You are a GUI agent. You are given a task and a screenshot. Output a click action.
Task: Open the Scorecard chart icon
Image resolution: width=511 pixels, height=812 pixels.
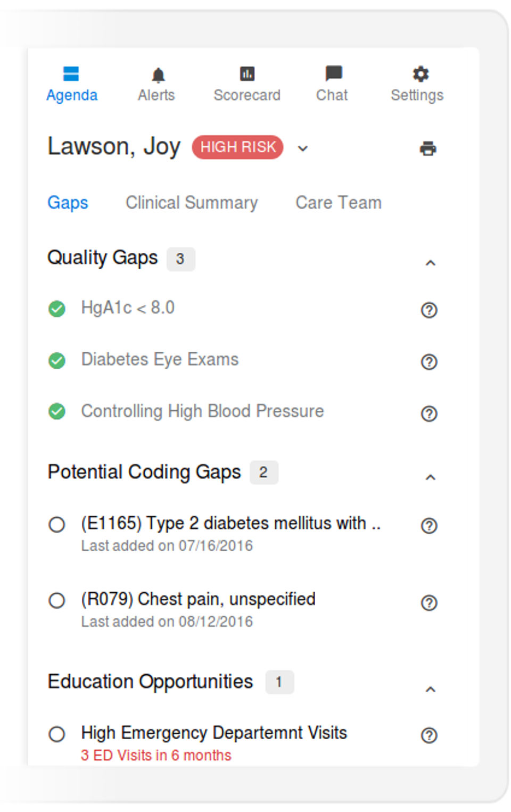click(x=247, y=74)
